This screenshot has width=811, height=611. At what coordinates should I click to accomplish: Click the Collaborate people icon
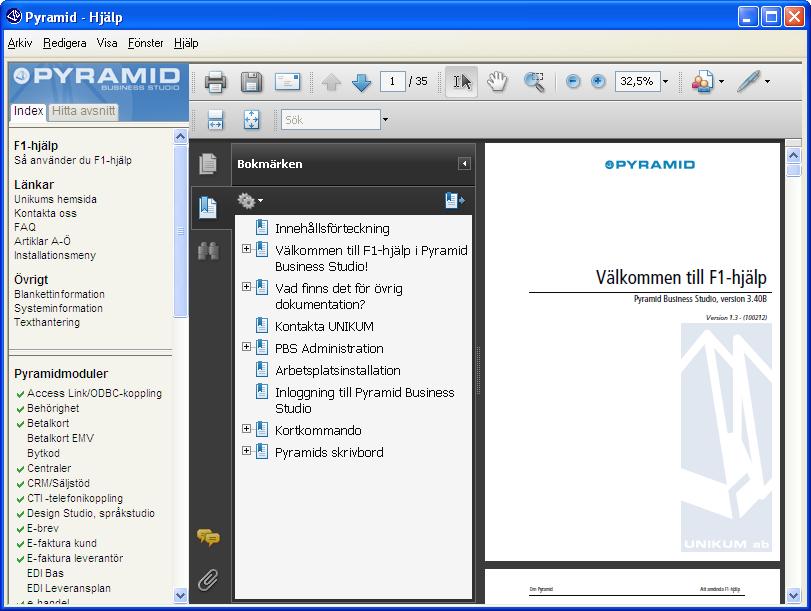click(x=703, y=82)
